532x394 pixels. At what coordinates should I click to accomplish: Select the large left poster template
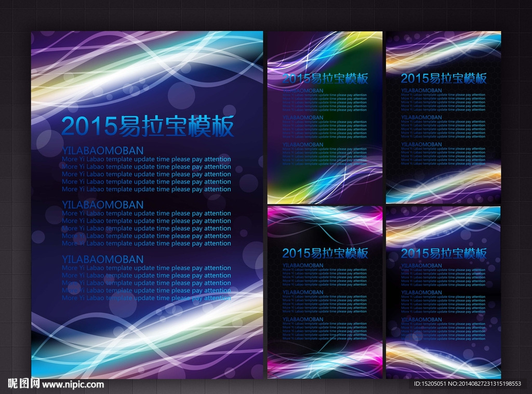[x=147, y=205]
